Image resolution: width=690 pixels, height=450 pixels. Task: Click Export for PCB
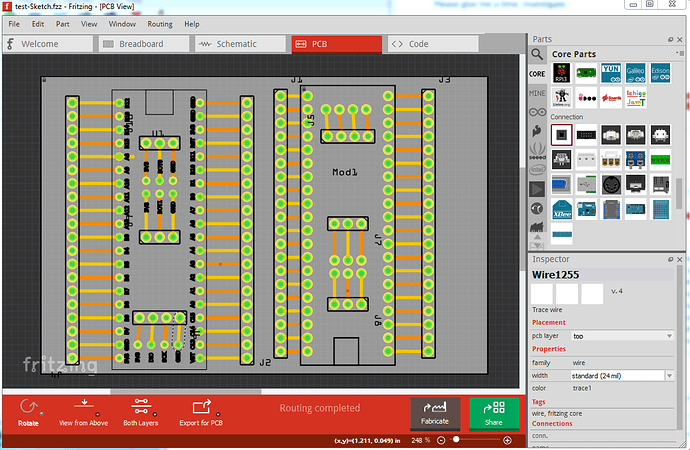click(x=201, y=413)
